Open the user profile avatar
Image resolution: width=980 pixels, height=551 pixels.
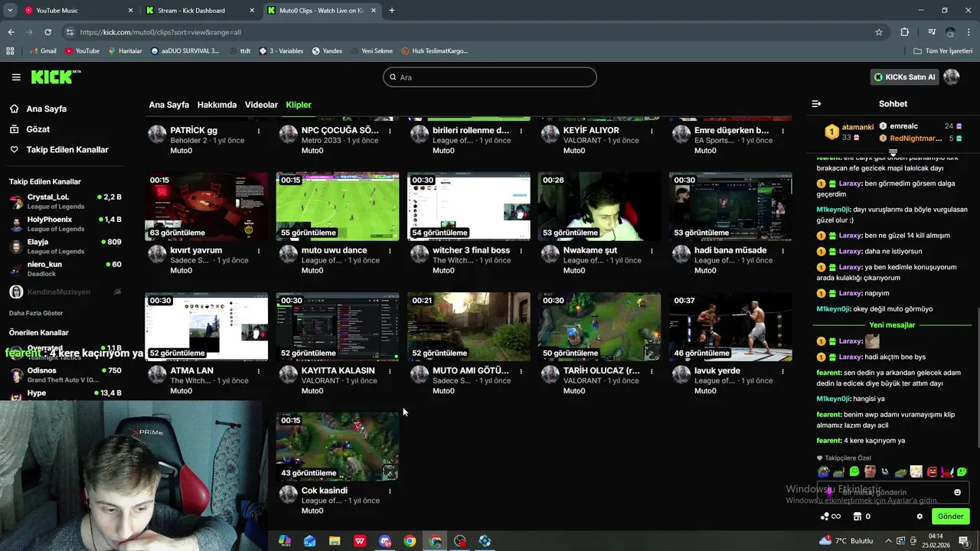tap(952, 77)
